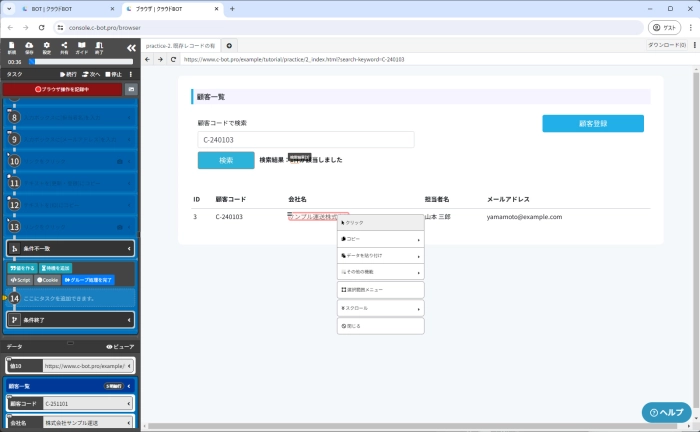Click the 保存 (save) cloud icon

pyautogui.click(x=29, y=47)
